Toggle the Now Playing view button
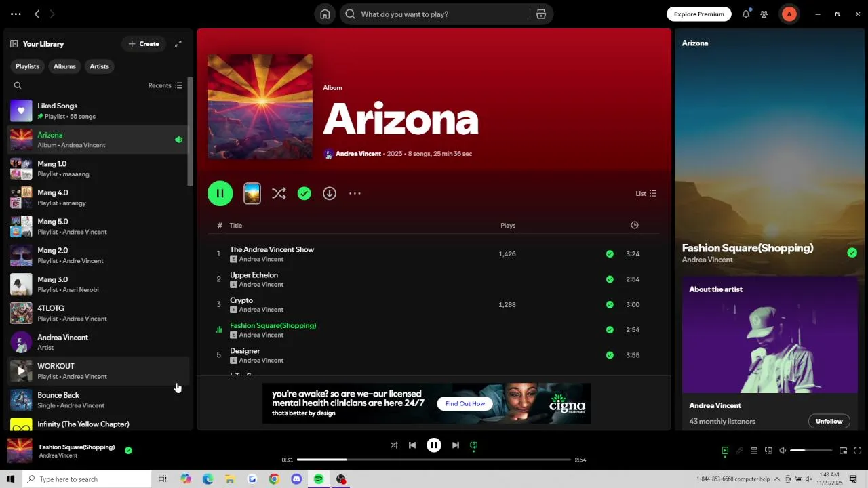 coord(725,451)
